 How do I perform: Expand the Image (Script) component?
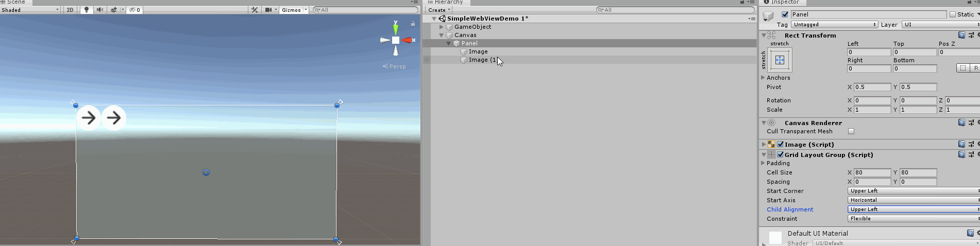click(x=764, y=145)
